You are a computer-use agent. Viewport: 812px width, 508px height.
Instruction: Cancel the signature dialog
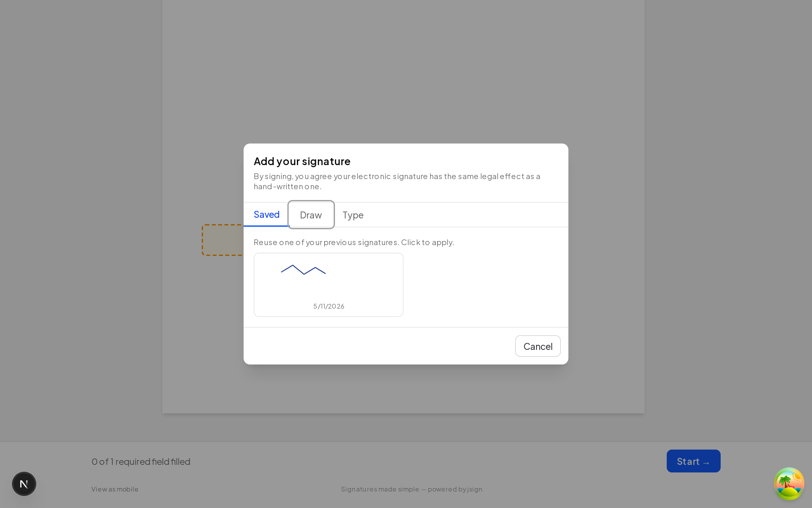(538, 346)
